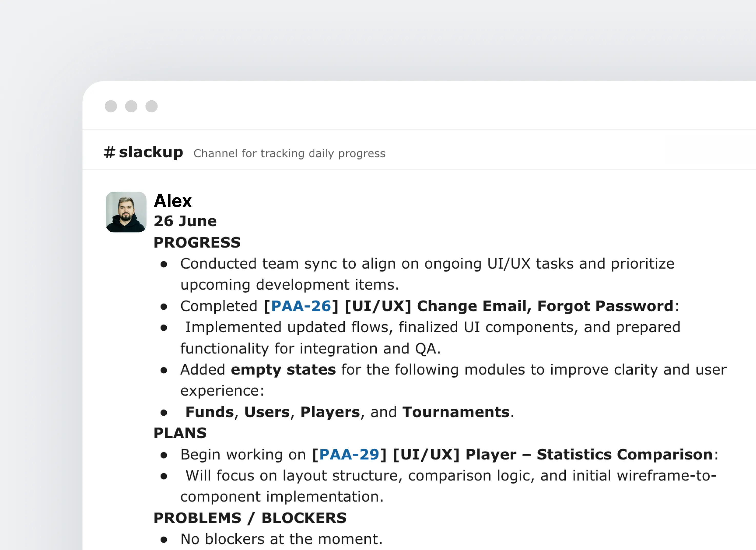Viewport: 756px width, 550px height.
Task: Open the PAA-26 ticket link
Action: [x=301, y=306]
